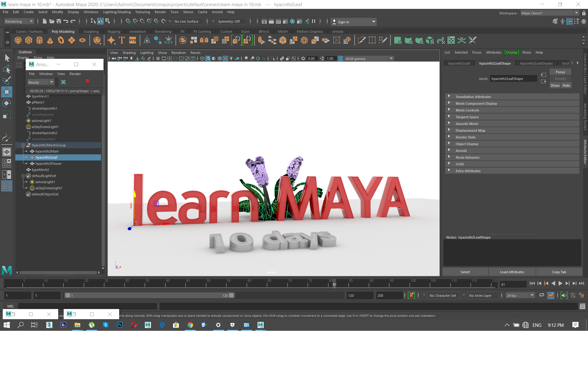Click the Mirror geometry shelf icon
Screen dimensions: 588x370
pos(204,40)
